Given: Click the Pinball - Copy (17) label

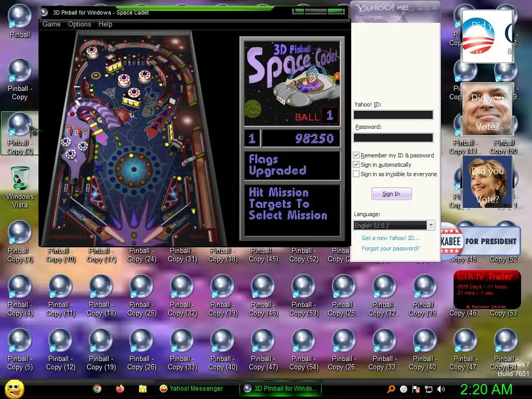Looking at the screenshot, I should point(101,255).
